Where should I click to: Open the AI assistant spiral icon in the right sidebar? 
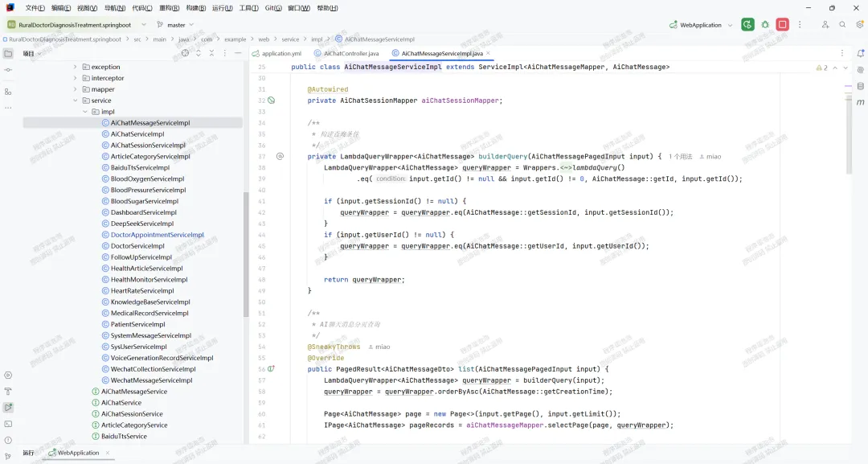(x=860, y=70)
